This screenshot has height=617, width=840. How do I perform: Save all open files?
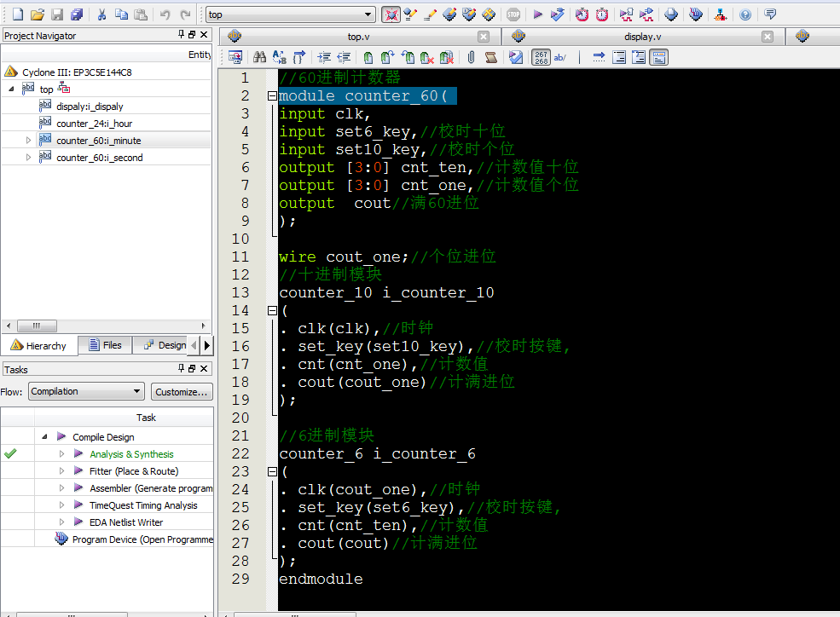pyautogui.click(x=77, y=14)
